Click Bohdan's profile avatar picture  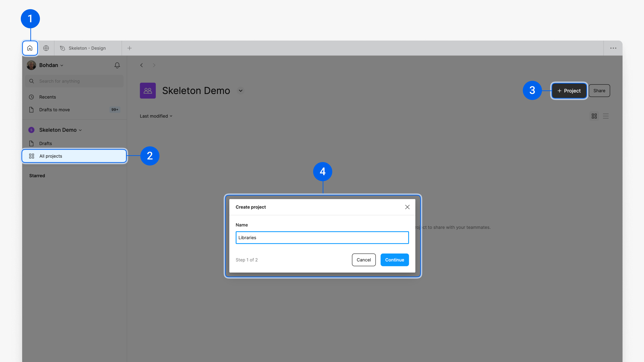pos(31,65)
